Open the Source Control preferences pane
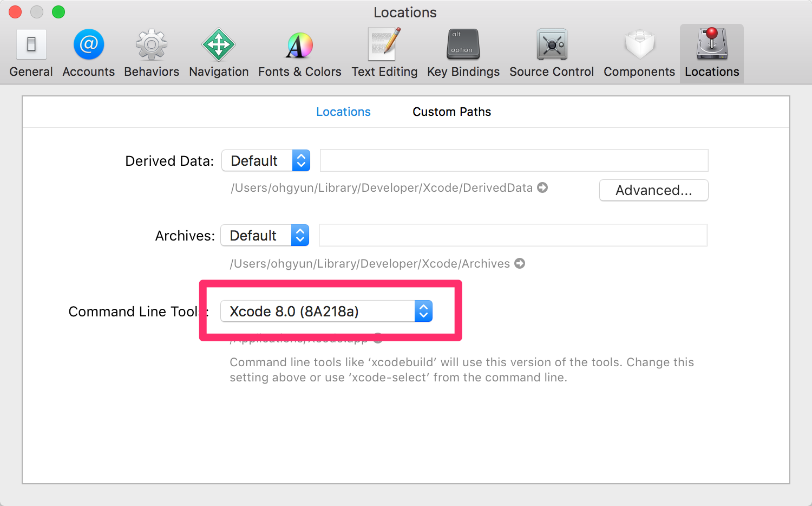This screenshot has height=506, width=812. coord(552,54)
